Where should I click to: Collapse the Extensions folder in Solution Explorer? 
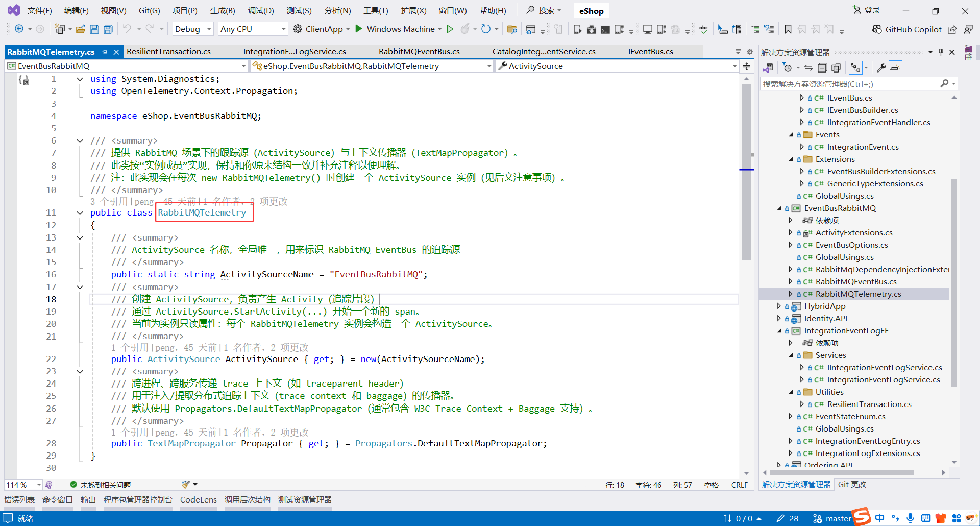pos(791,159)
